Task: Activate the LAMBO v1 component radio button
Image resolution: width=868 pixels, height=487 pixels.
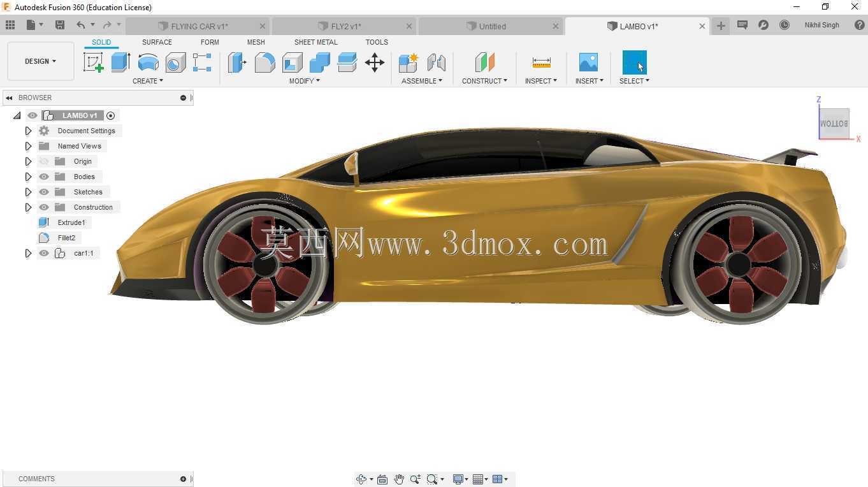Action: pyautogui.click(x=111, y=115)
